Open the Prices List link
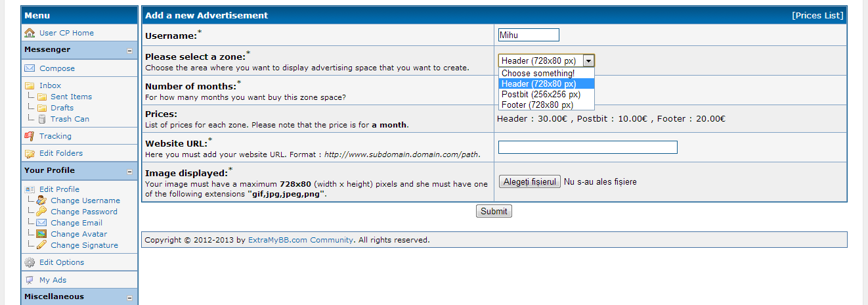868x305 pixels. [817, 15]
